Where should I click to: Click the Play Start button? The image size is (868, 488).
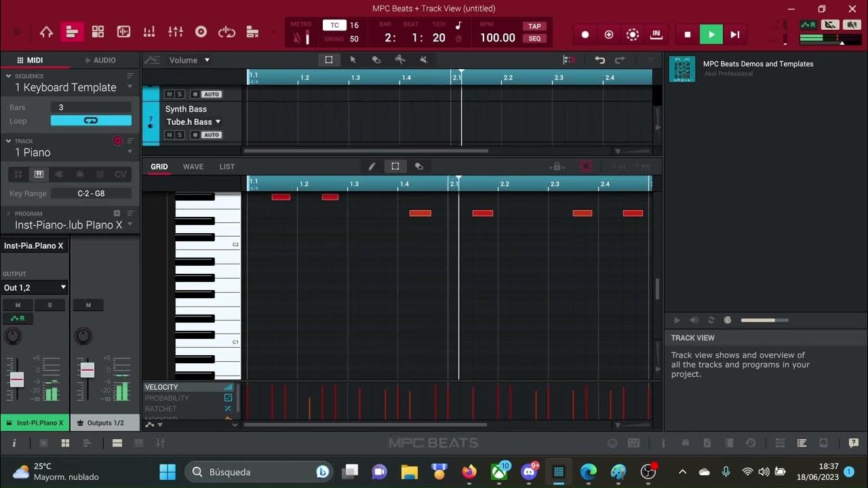pyautogui.click(x=735, y=35)
